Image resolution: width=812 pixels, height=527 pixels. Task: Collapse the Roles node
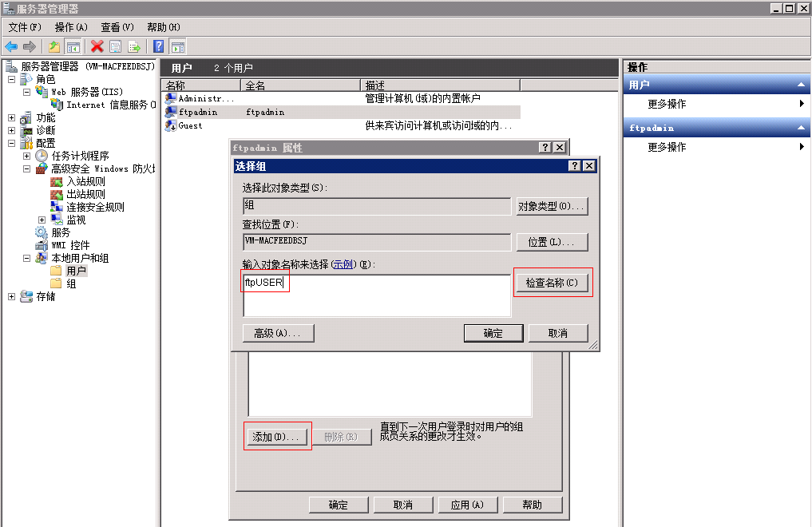tap(11, 79)
